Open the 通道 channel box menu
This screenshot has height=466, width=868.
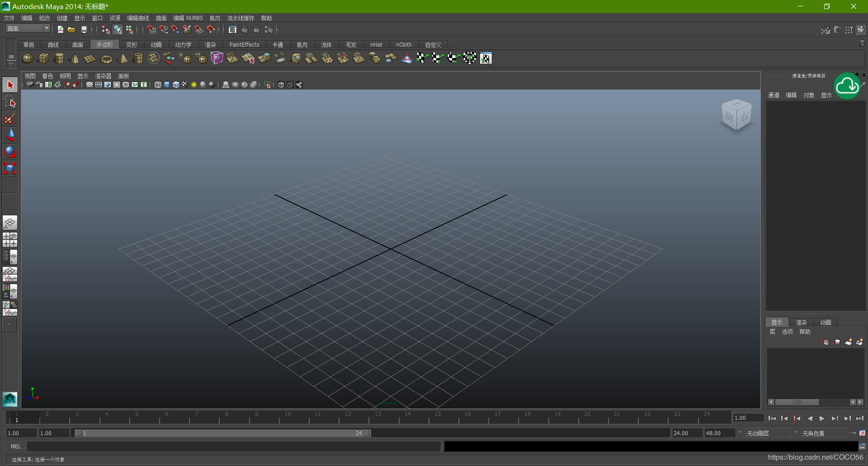tap(774, 95)
